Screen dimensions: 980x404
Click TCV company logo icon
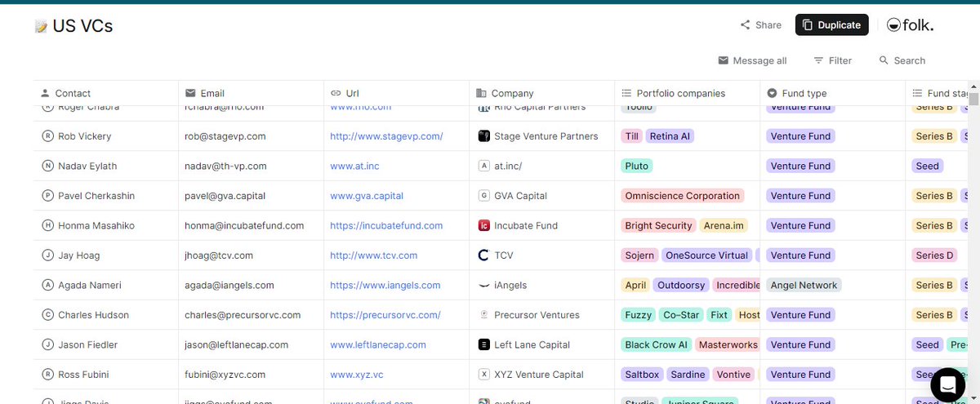pos(483,255)
